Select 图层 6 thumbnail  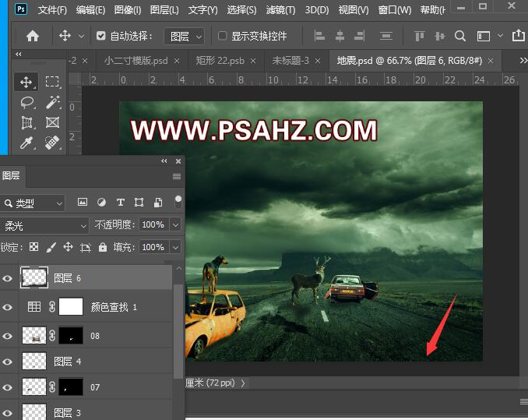[x=34, y=277]
